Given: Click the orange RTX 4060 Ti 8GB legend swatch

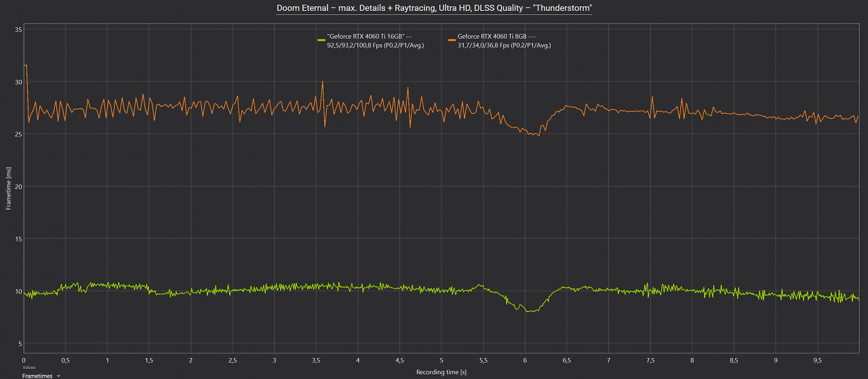Looking at the screenshot, I should pyautogui.click(x=452, y=41).
